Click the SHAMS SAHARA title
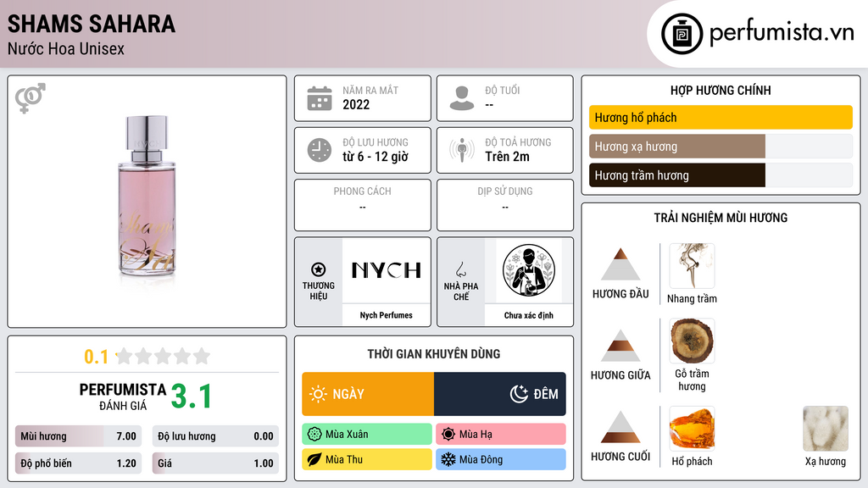 click(x=92, y=24)
